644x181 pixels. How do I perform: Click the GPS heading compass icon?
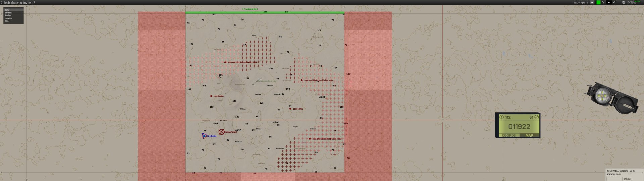coord(502,117)
